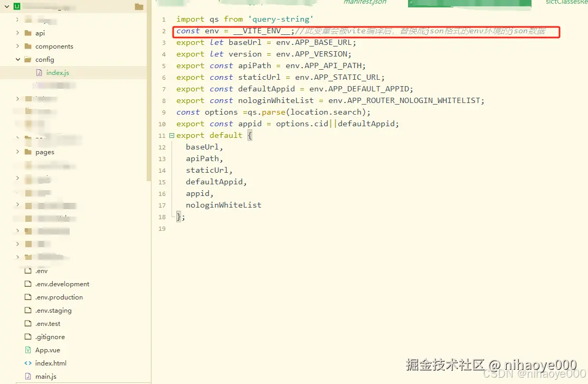Click 'apiPath' declaration on line 5
Screen dimensions: 588x384
point(254,65)
